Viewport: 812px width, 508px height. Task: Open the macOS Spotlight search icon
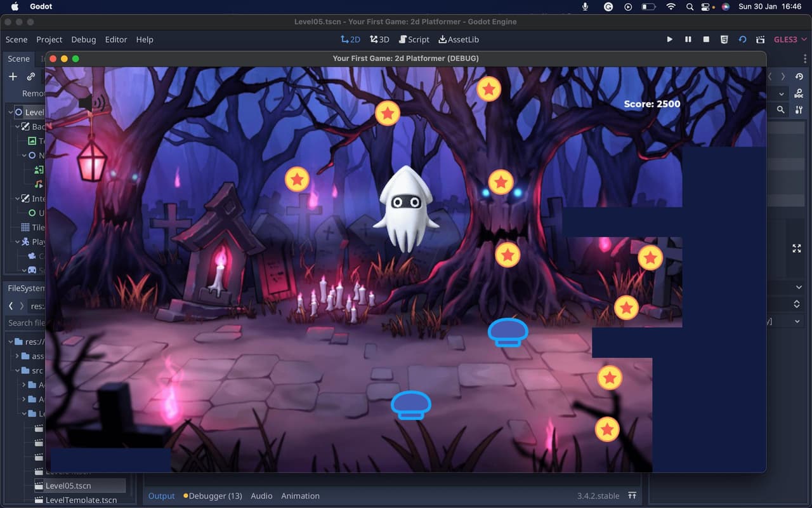click(690, 7)
